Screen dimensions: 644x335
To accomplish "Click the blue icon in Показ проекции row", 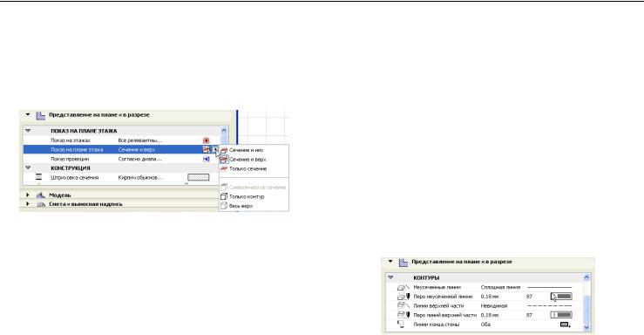I will 207,159.
